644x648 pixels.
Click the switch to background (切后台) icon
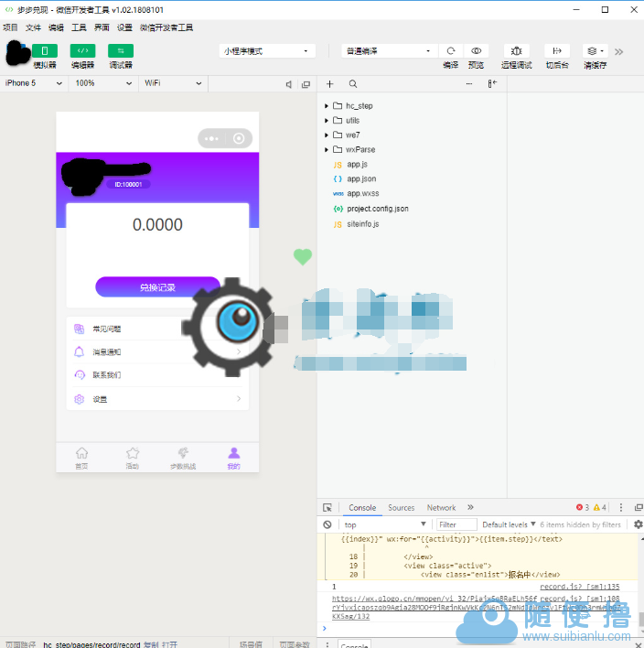pyautogui.click(x=557, y=51)
